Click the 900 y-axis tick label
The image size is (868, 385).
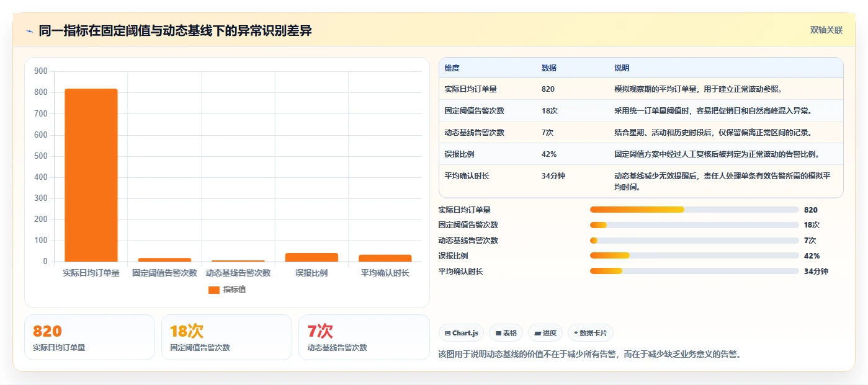[41, 71]
